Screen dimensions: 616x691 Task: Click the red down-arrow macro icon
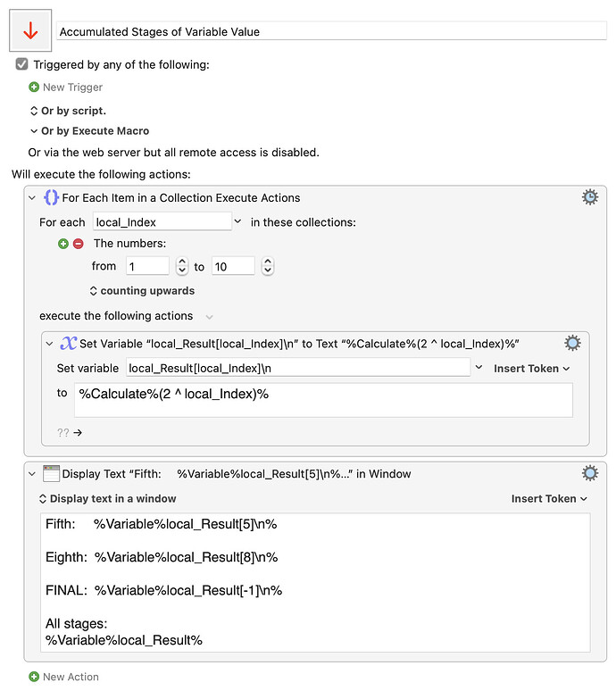pos(30,30)
